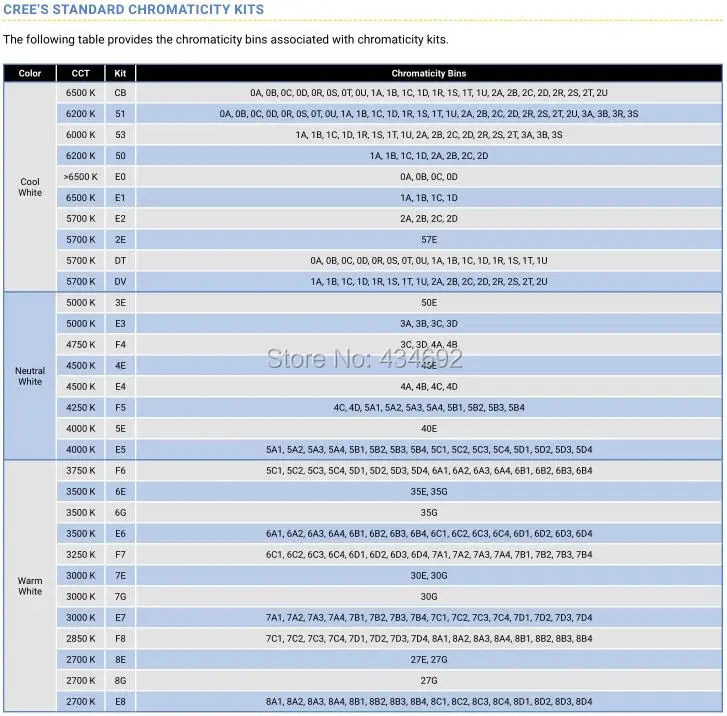The width and height of the screenshot is (727, 716).
Task: Select bins "35E, 35G"
Action: tap(429, 492)
